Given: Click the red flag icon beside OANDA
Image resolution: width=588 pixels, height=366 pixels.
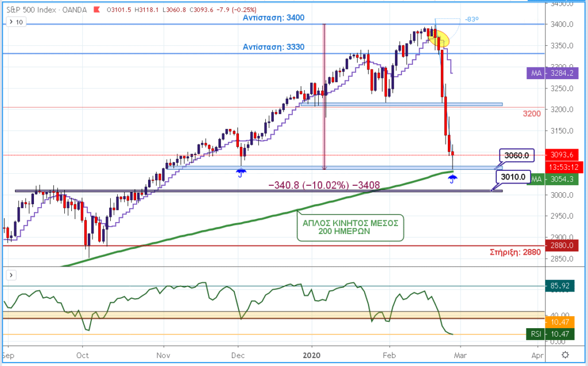Looking at the screenshot, I should (x=96, y=10).
